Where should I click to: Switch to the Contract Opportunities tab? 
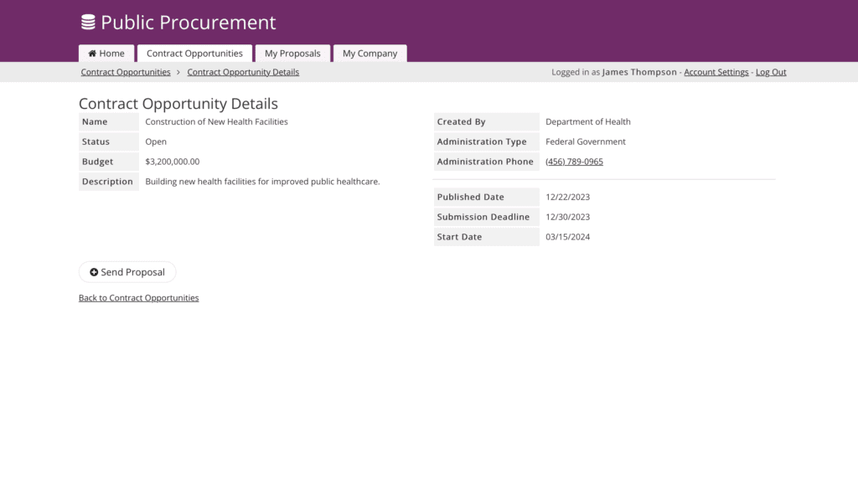(x=194, y=54)
